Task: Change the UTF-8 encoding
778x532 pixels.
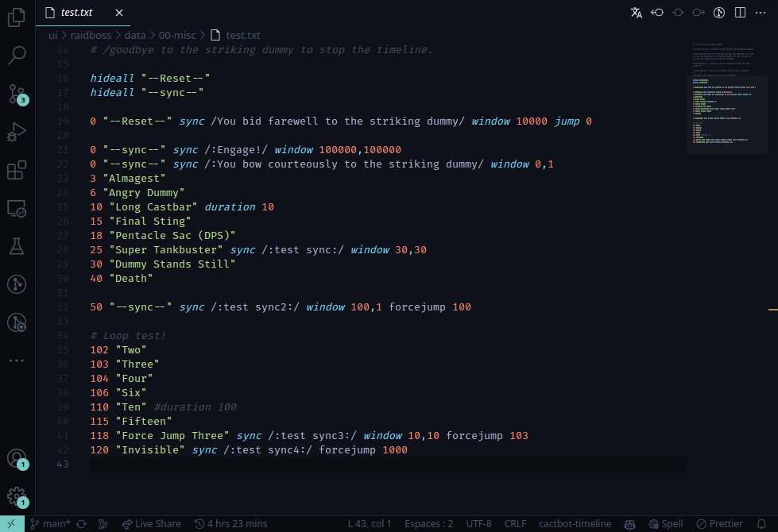Action: [x=479, y=523]
